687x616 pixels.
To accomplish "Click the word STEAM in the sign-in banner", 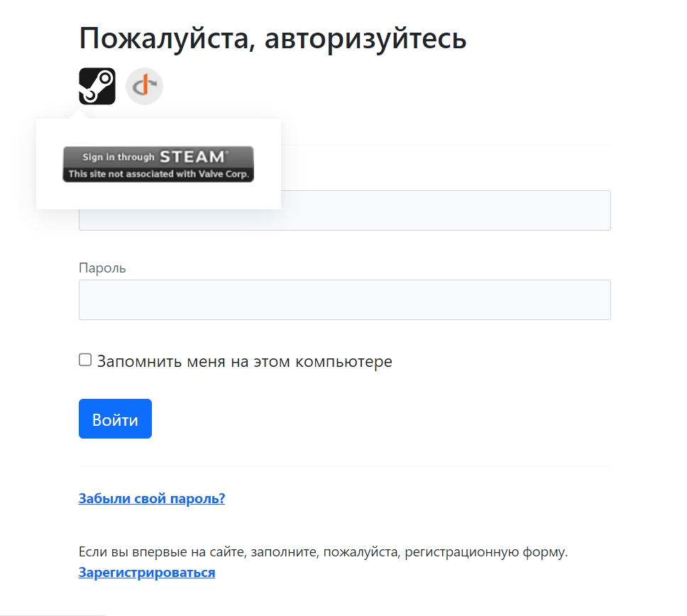I will pos(193,157).
